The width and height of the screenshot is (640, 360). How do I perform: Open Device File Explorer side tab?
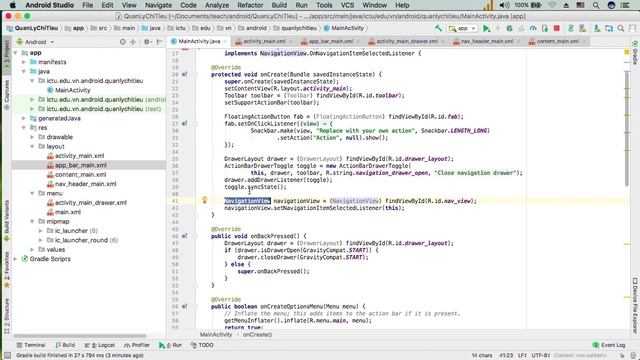635,306
